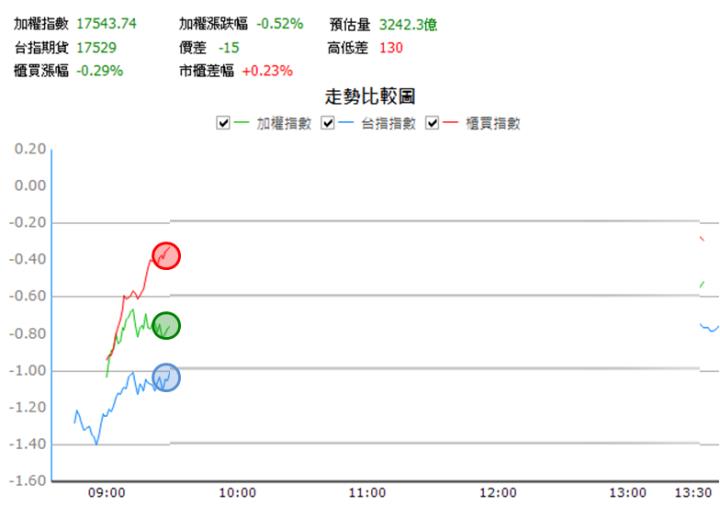Click the blue legend line for 台指指數
This screenshot has width=720, height=506.
click(x=346, y=123)
